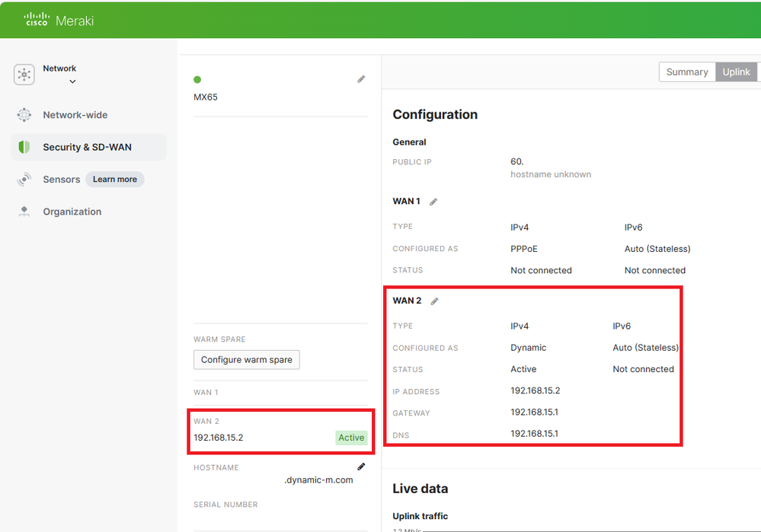Click the Organization sidebar icon
This screenshot has height=532, width=761.
(24, 212)
